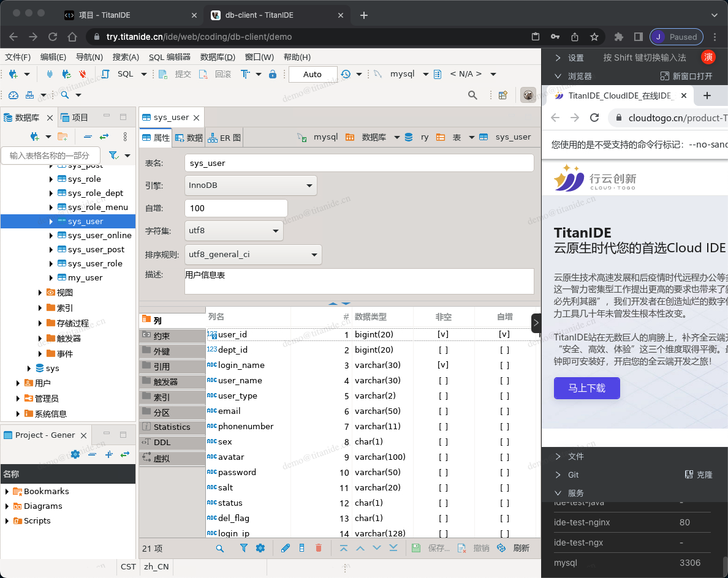
Task: Click the edit pencil icon below columns
Action: [285, 548]
